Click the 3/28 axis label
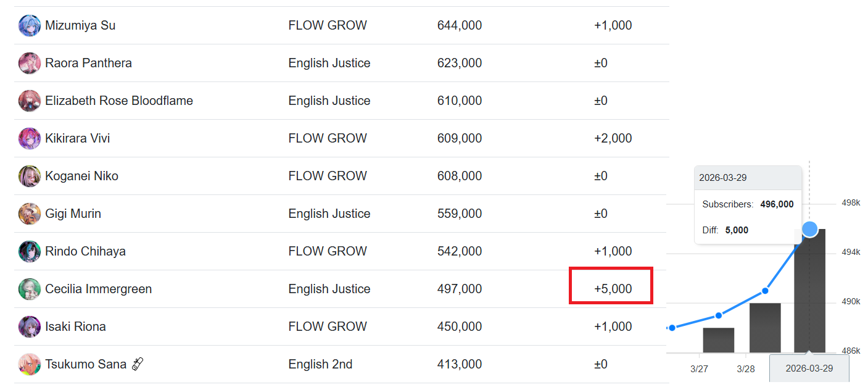This screenshot has width=868, height=387. (746, 368)
